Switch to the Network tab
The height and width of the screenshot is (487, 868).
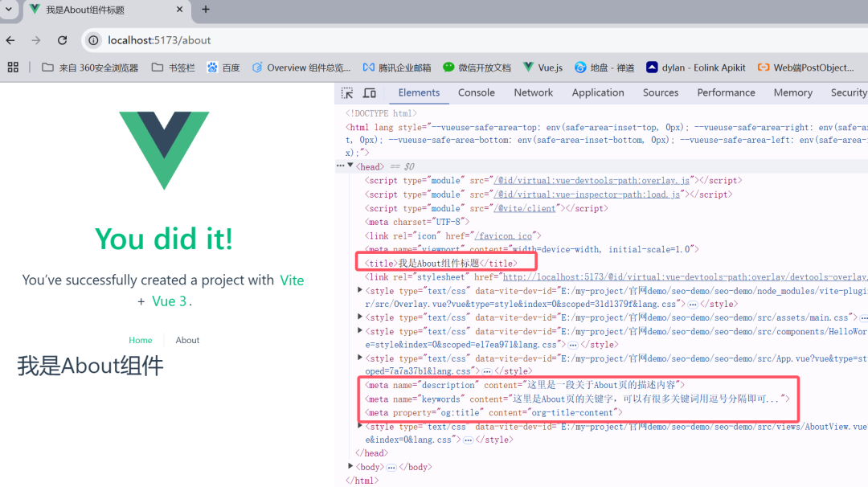coord(533,93)
